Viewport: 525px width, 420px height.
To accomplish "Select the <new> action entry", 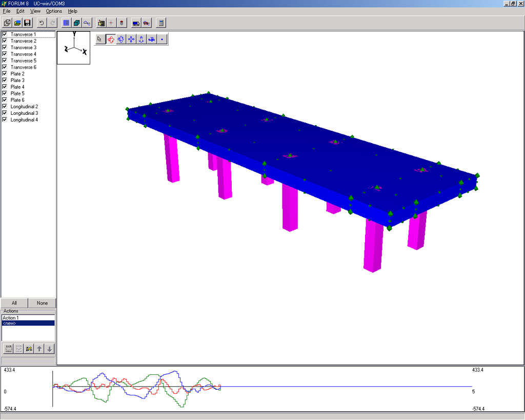I will coord(28,323).
